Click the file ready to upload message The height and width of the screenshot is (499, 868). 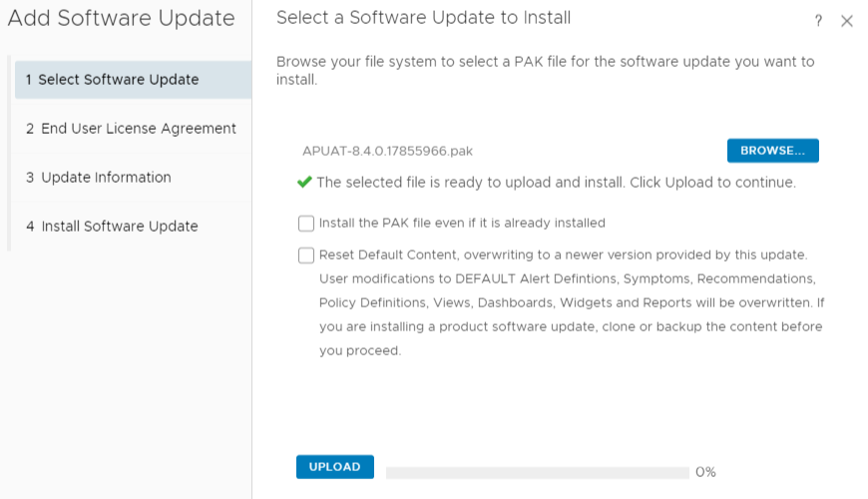556,183
